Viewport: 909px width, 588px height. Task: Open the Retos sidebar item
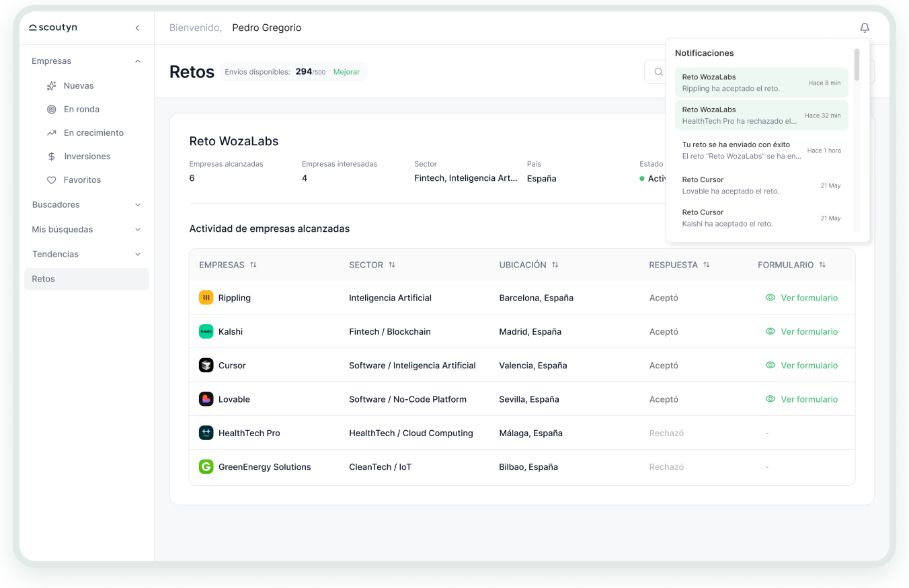87,279
